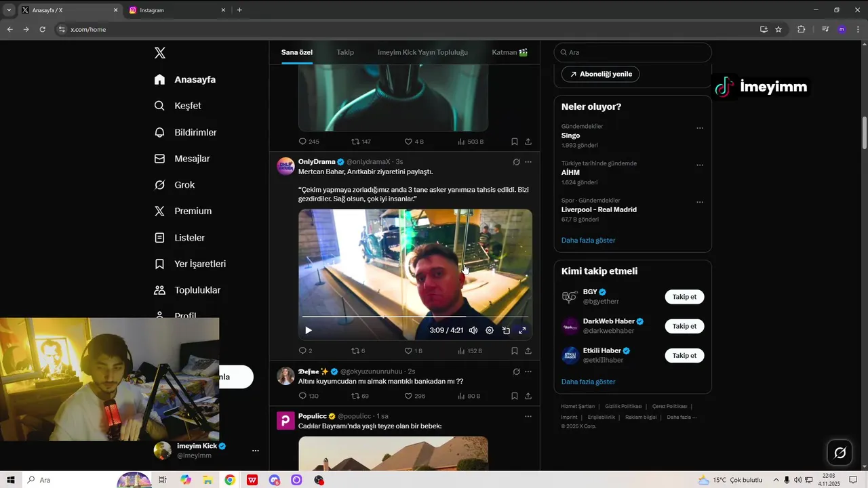Open Bildirimler notifications
This screenshot has height=488, width=868.
(x=185, y=132)
